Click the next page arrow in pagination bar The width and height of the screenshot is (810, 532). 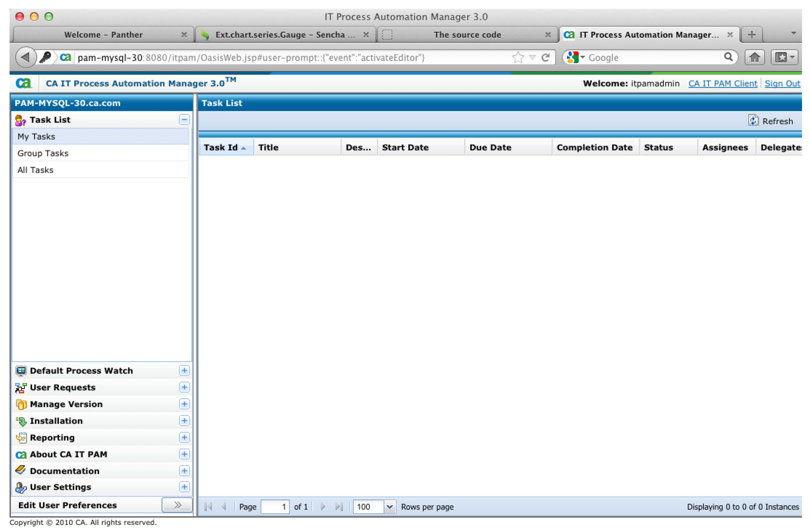point(323,507)
